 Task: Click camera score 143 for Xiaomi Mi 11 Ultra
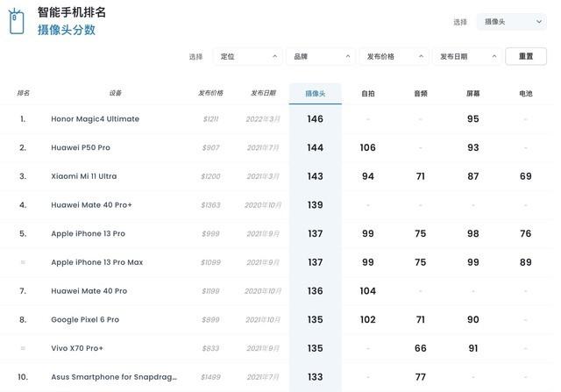coord(316,176)
